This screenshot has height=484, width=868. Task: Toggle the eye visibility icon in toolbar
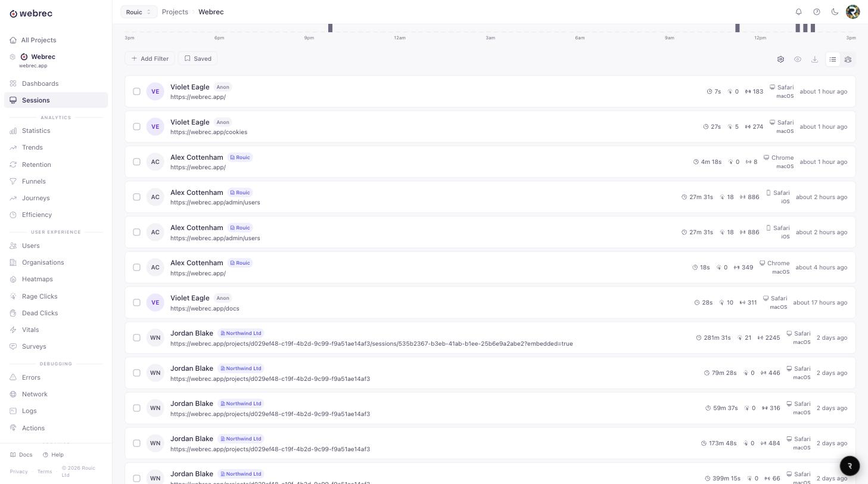pos(798,59)
